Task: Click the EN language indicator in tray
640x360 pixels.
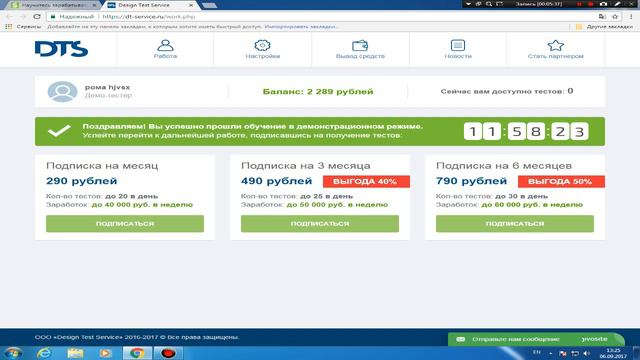Action: [x=536, y=352]
